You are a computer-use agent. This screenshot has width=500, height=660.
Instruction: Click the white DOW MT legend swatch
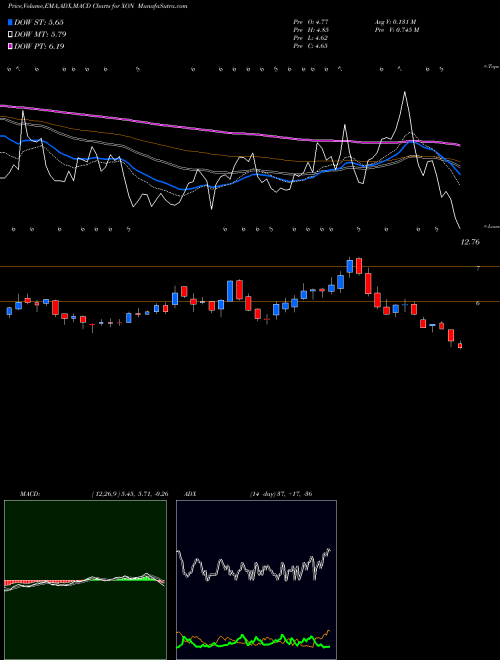tap(10, 34)
